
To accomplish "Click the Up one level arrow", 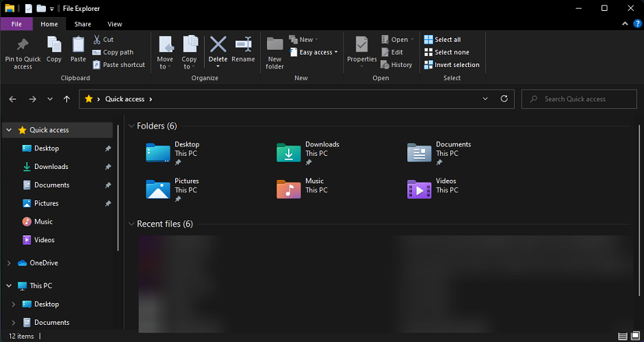I will point(66,99).
